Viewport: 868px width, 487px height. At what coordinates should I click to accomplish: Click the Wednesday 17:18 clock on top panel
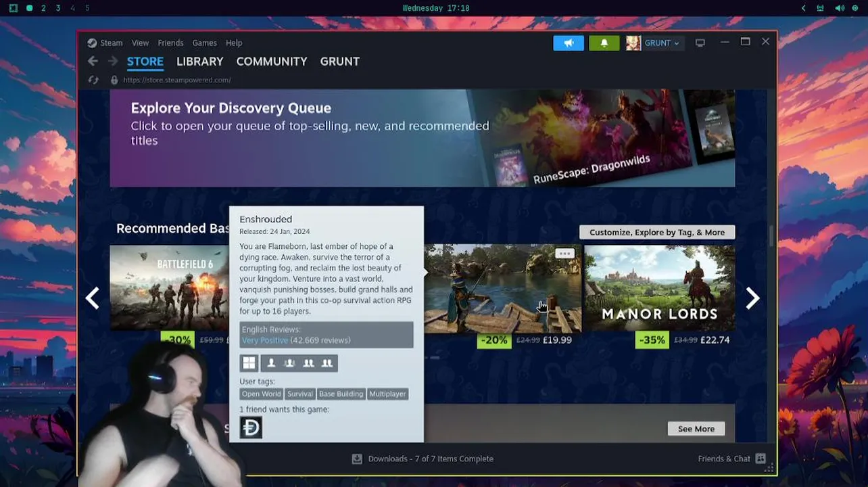(x=436, y=8)
